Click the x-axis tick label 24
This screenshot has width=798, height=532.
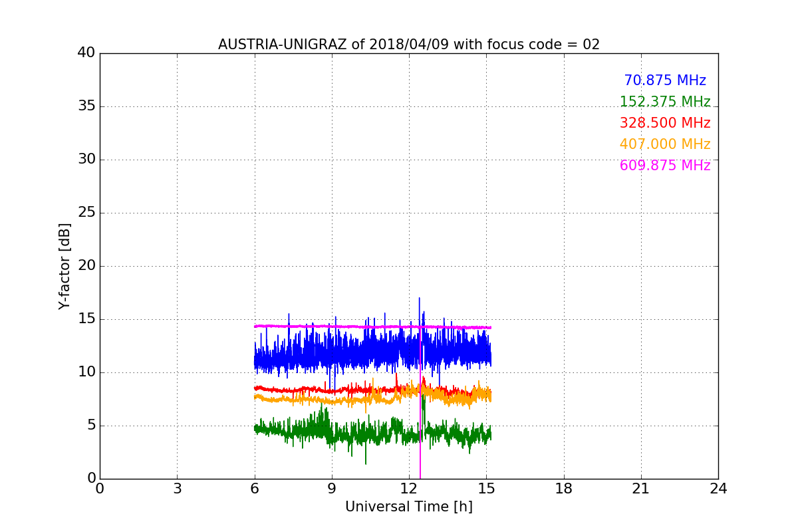pos(718,489)
